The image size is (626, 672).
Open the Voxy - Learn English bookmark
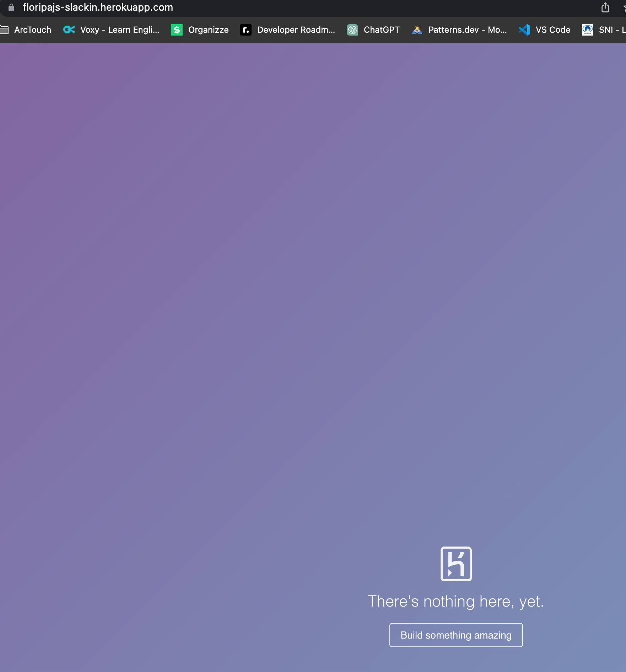pyautogui.click(x=111, y=30)
